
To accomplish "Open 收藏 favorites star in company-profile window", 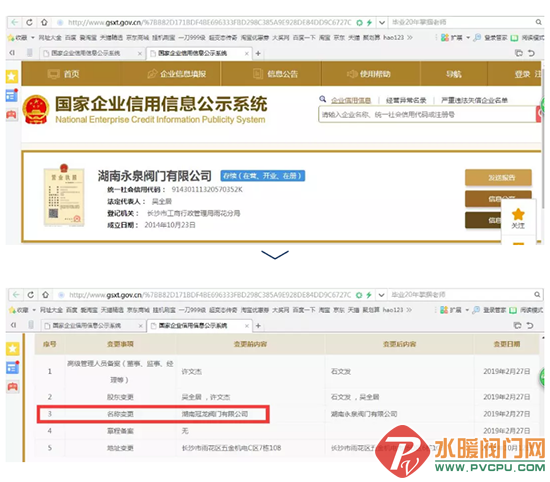I will [x=11, y=37].
